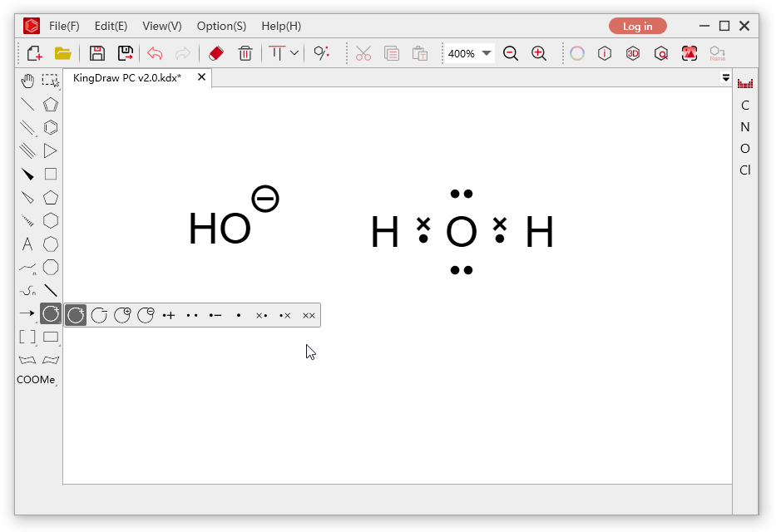776x532 pixels.
Task: Zoom in with the plus magnifier
Action: click(538, 53)
